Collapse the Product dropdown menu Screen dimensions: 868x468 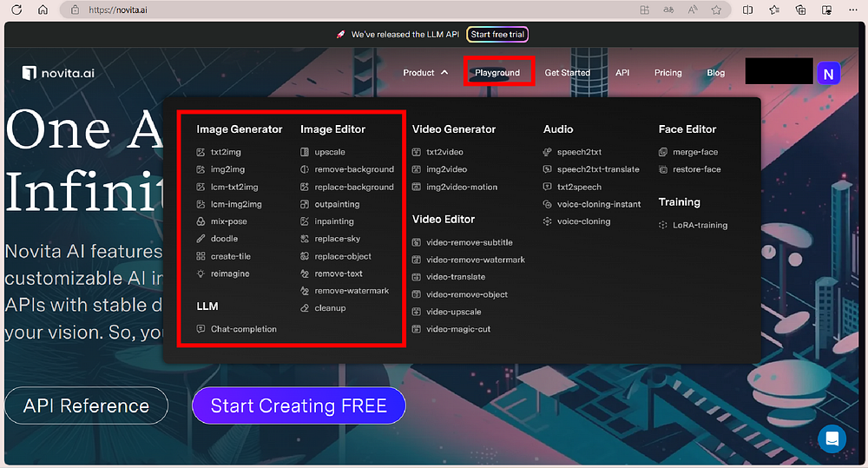pyautogui.click(x=425, y=73)
